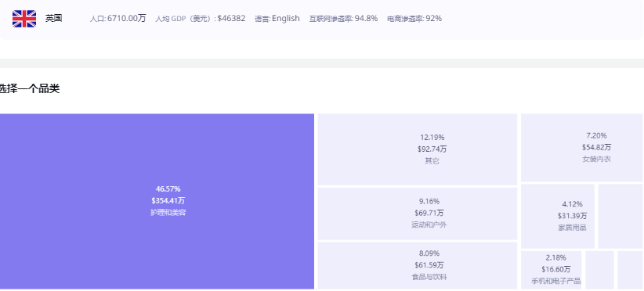Click the 人口 6710.00万 population stat
Screen dimensions: 644x291
click(118, 19)
